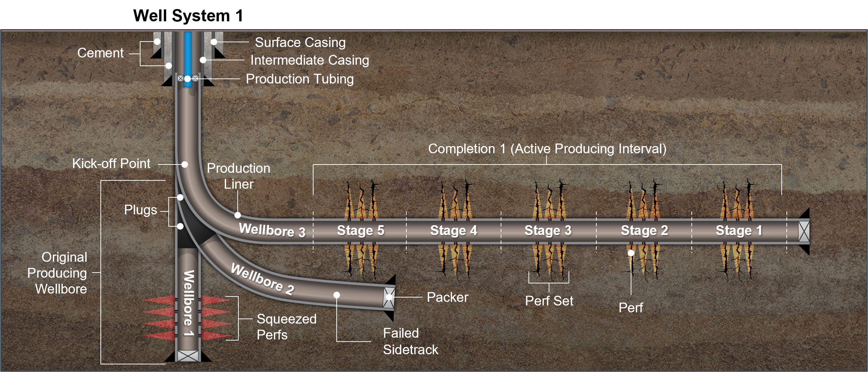
Task: Click the 'Kick-off Point' label
Action: point(111,163)
